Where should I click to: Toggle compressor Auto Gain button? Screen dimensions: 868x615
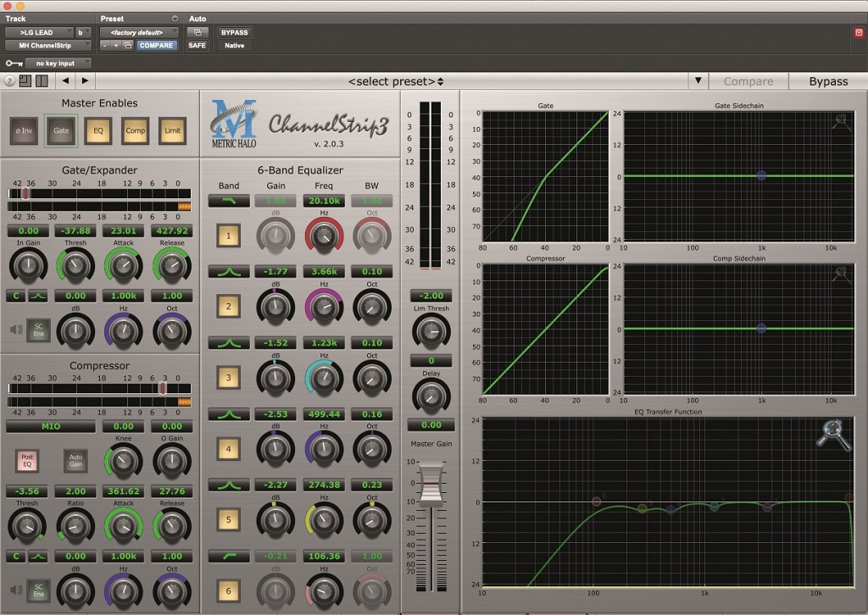[75, 460]
